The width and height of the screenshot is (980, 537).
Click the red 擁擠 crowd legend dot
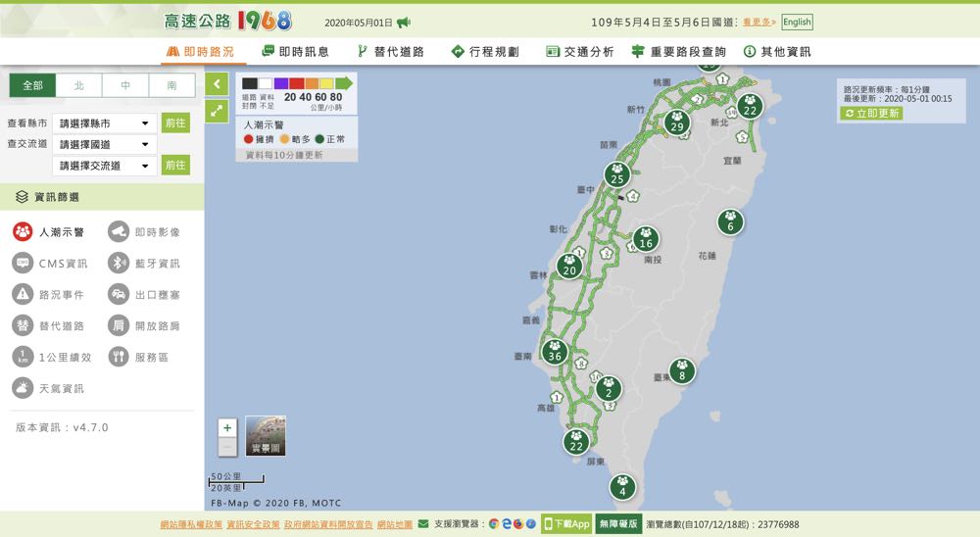[x=249, y=140]
